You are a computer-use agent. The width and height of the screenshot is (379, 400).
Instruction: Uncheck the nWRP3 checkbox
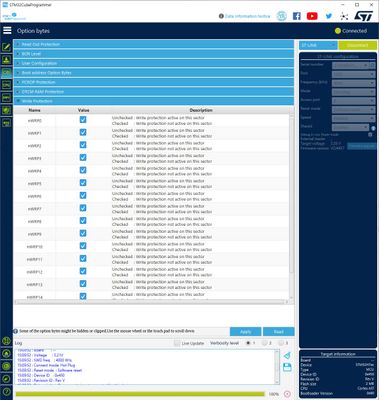83,157
